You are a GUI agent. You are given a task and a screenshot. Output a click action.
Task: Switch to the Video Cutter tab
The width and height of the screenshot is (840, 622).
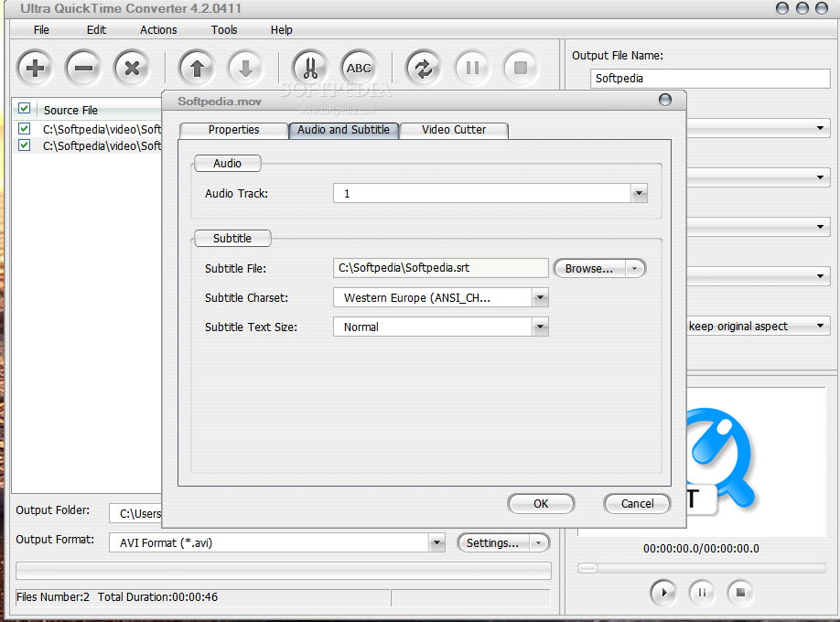point(454,130)
